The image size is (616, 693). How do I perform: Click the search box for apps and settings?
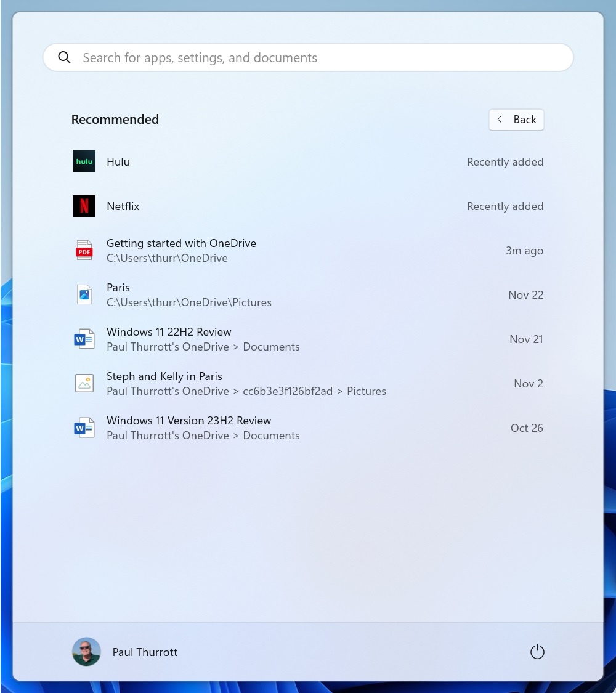[x=308, y=57]
